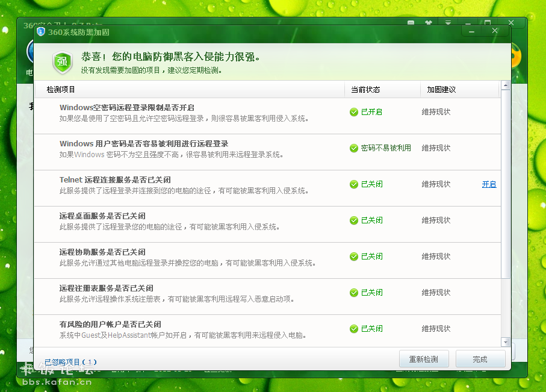Viewport: 546px width, 392px height.
Task: Click the 完成 button
Action: [x=480, y=359]
